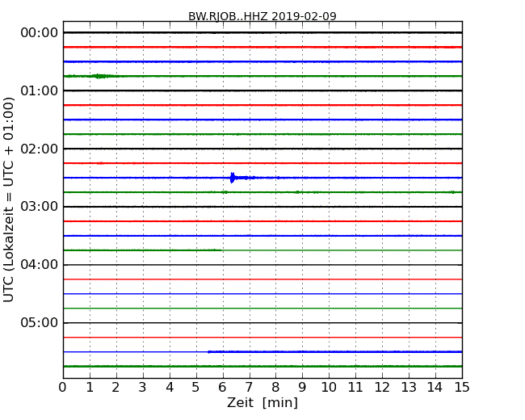Click the 01:00 time label
The image size is (525, 420).
coord(40,90)
